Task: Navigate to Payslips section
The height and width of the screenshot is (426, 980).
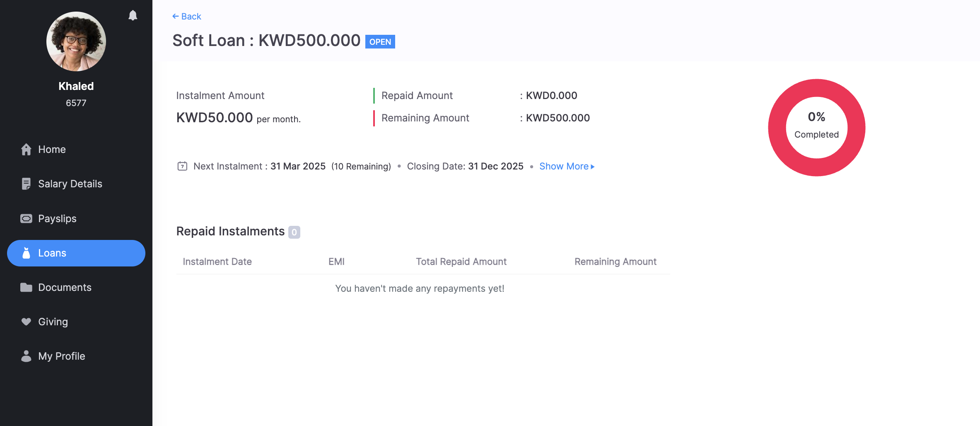Action: point(57,218)
